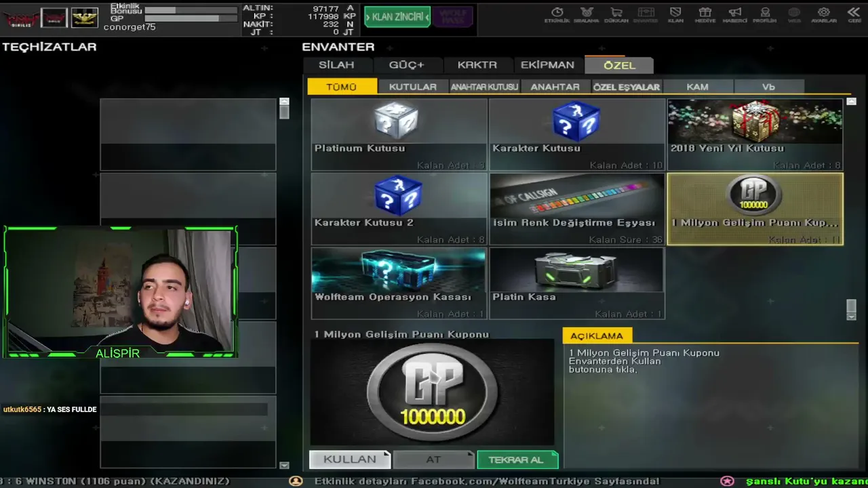Click the At discard button
The width and height of the screenshot is (868, 488).
point(433,460)
